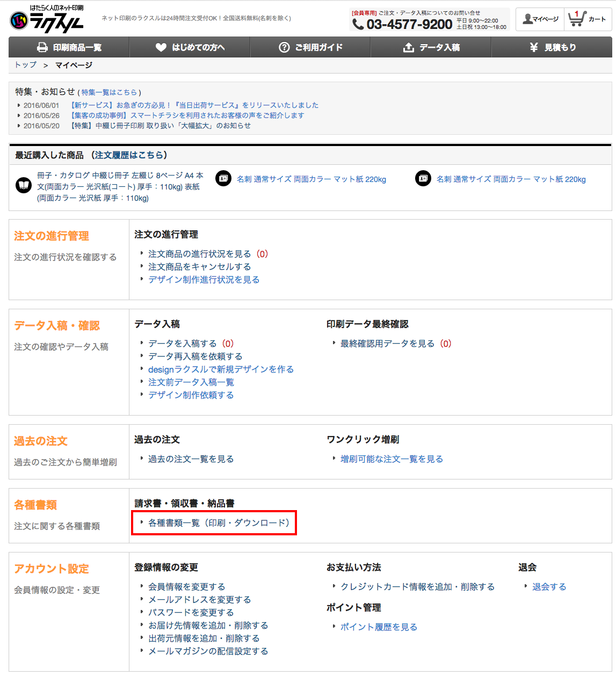Image resolution: width=616 pixels, height=676 pixels.
Task: Click the heart icon in はじめての方へ
Action: click(x=161, y=47)
